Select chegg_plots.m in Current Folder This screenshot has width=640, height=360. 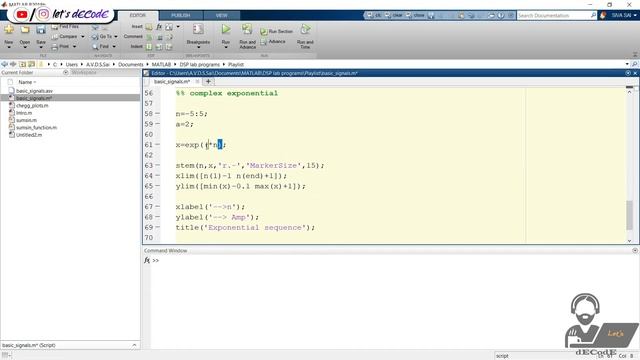32,105
